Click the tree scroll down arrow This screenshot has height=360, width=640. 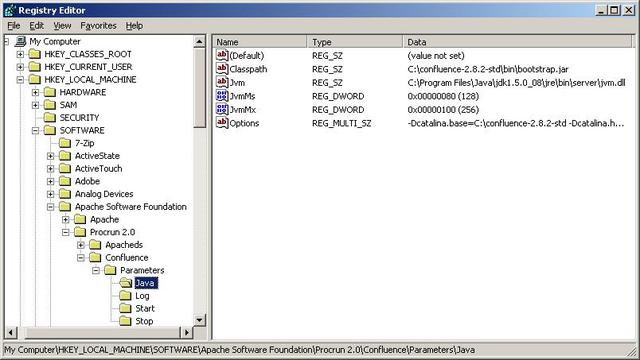coord(199,320)
